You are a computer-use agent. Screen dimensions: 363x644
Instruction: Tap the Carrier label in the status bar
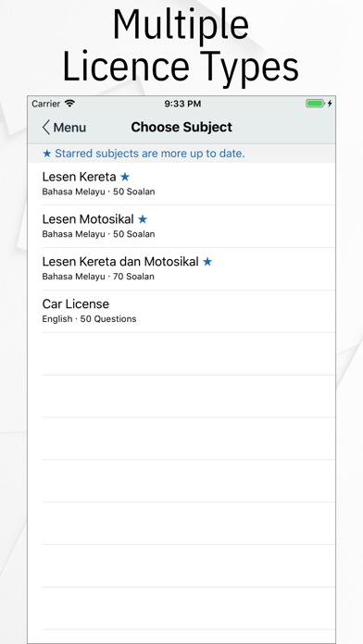click(46, 104)
